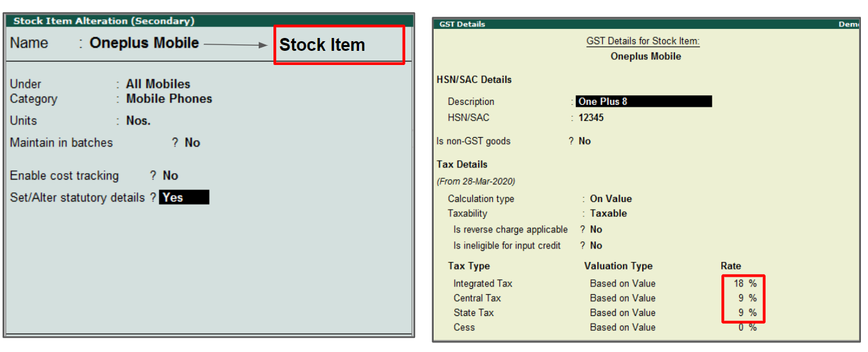This screenshot has width=868, height=352.
Task: Click the Integrated Tax row label
Action: (483, 283)
